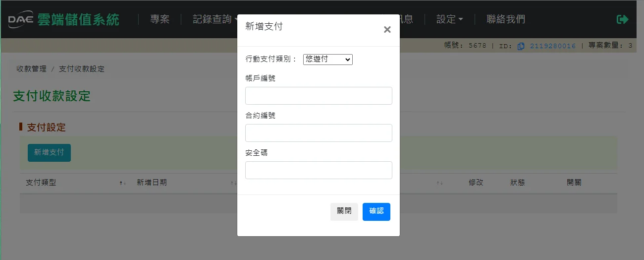
Task: Expand the 記錄查詢 menu
Action: (215, 19)
